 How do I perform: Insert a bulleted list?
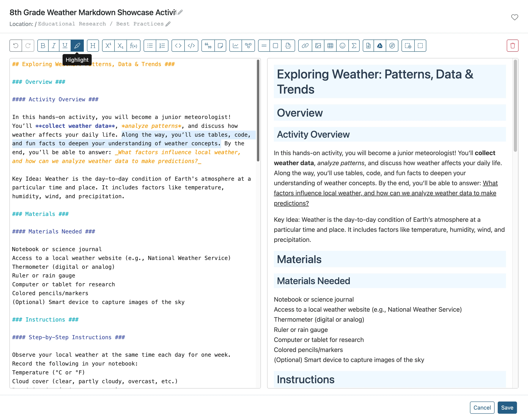(x=150, y=46)
